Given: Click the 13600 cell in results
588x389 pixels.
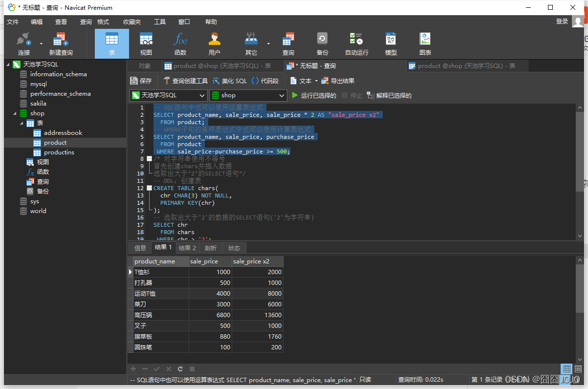Looking at the screenshot, I should [x=258, y=315].
